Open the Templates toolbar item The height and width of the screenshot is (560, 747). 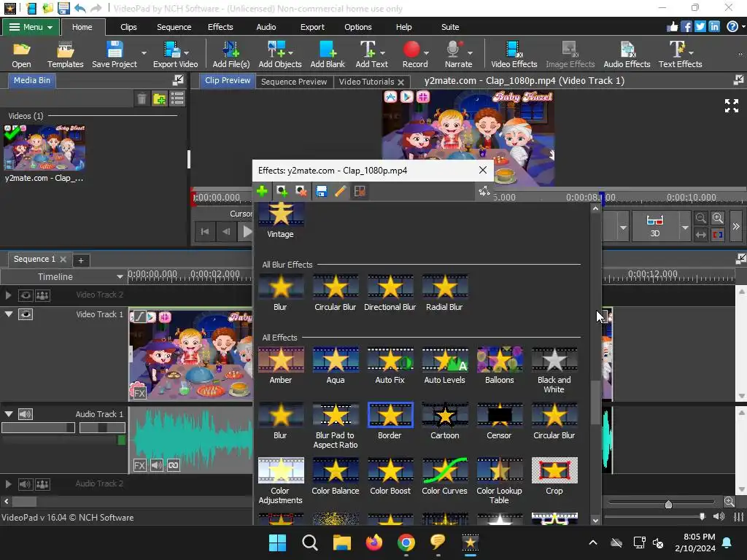click(65, 54)
